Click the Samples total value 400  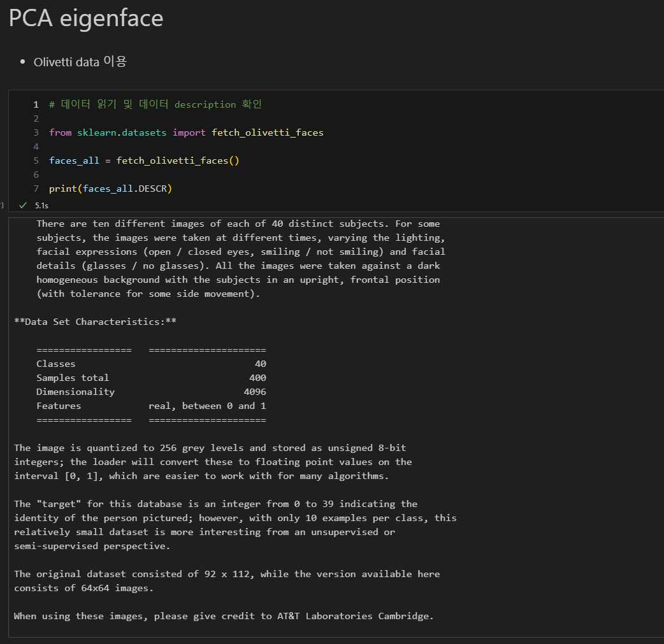(257, 378)
